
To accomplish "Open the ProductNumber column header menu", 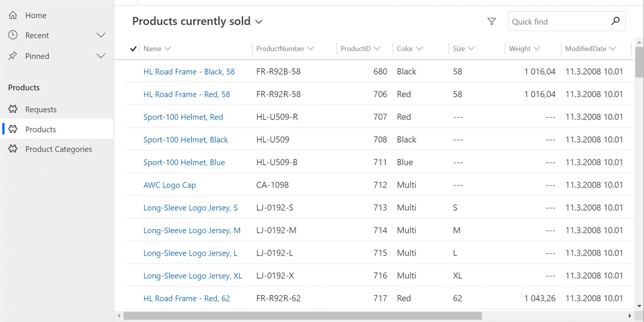I will pyautogui.click(x=285, y=49).
